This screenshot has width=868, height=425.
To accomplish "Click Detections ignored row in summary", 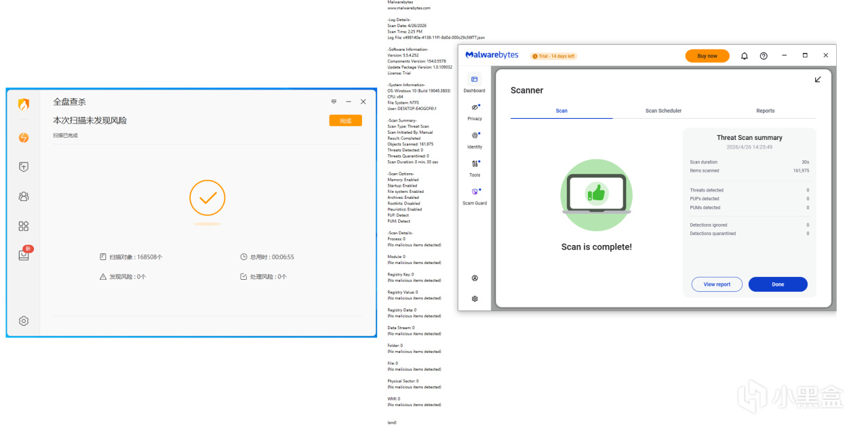I will click(x=749, y=225).
